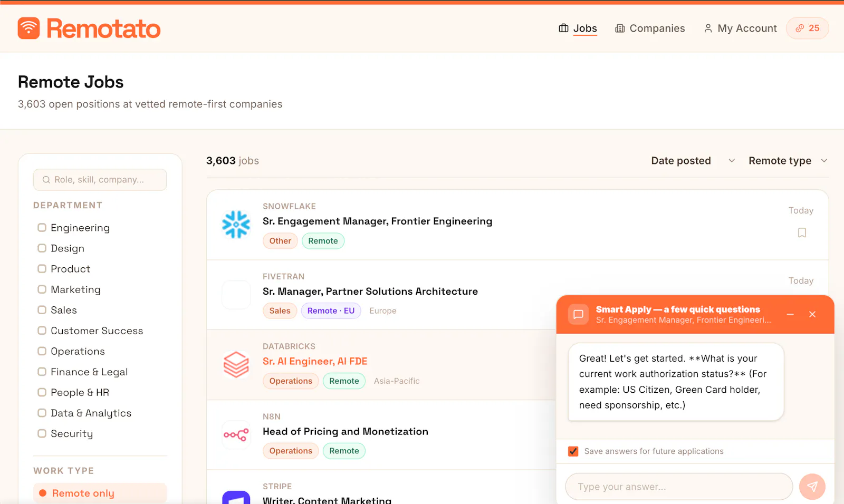Open the Date posted sort dropdown
Image resolution: width=844 pixels, height=504 pixels.
click(693, 161)
